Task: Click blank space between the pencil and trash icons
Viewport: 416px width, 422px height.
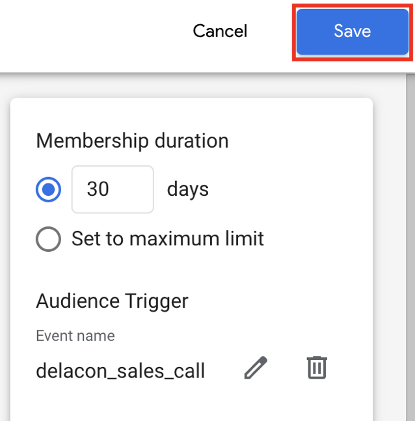Action: coord(287,368)
